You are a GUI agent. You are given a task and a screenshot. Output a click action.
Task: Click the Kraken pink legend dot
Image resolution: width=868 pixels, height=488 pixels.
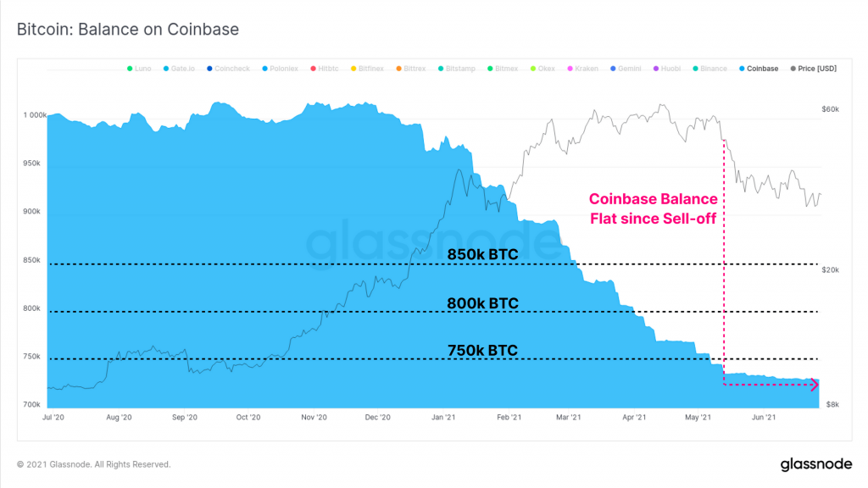tap(570, 69)
